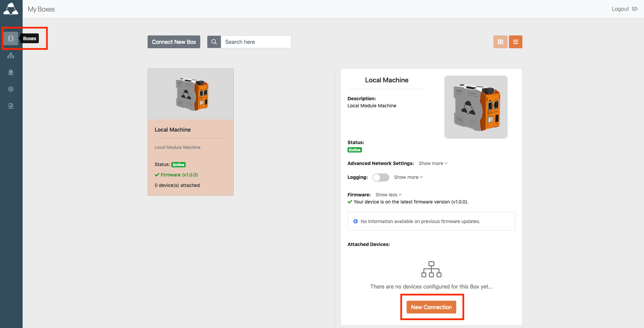This screenshot has height=328, width=644.
Task: Expand Logging Show more
Action: (x=408, y=177)
